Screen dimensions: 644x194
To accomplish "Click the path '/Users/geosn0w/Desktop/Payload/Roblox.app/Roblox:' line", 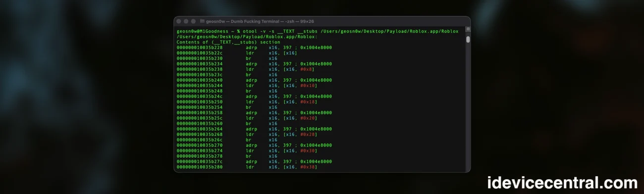I will tap(247, 37).
